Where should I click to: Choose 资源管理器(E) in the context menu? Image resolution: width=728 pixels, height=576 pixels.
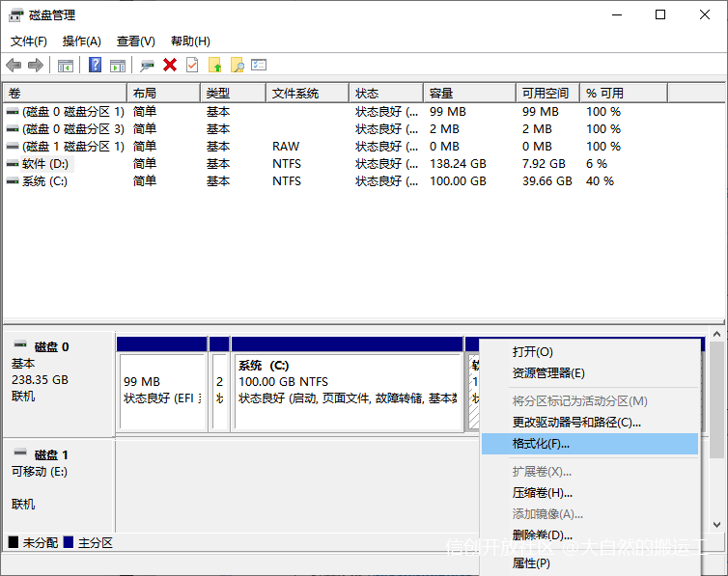point(590,373)
